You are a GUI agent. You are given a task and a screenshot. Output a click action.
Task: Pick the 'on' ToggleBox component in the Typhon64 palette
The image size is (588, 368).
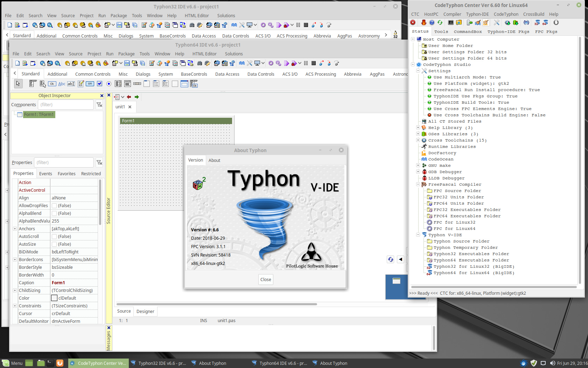tap(90, 84)
